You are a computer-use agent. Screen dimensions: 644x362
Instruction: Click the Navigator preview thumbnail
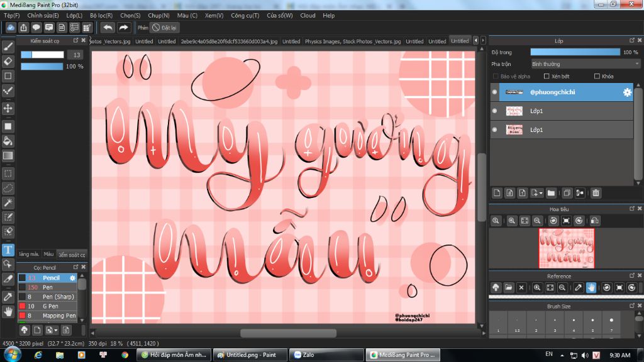coord(567,248)
